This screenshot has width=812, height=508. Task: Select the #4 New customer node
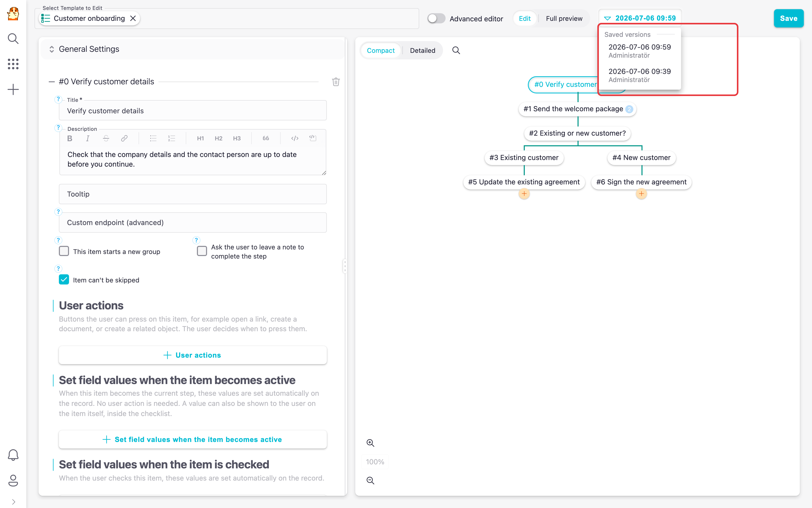(x=641, y=157)
